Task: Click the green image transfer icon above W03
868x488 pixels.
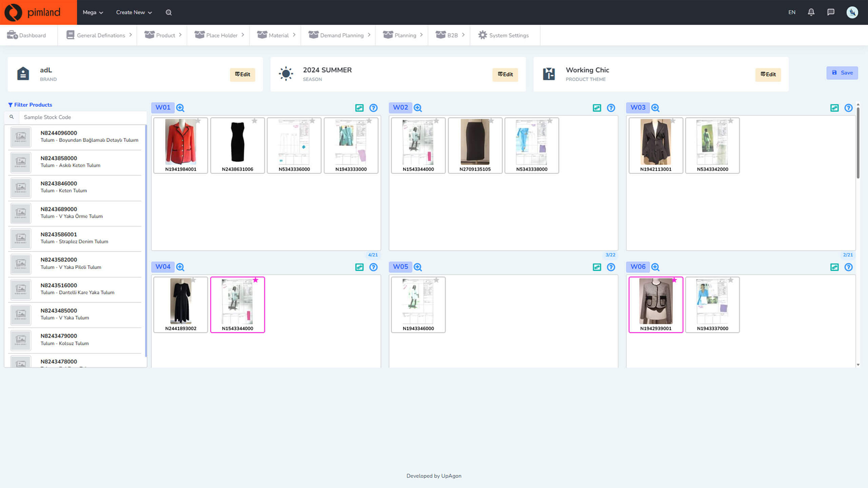Action: click(835, 108)
